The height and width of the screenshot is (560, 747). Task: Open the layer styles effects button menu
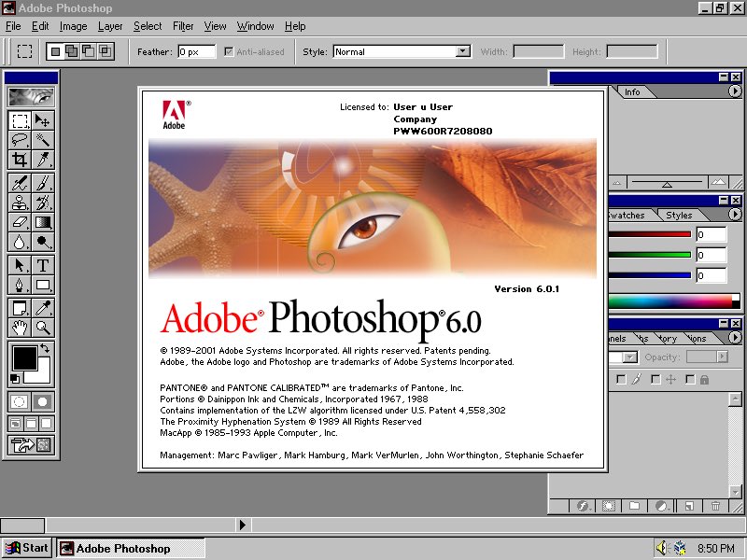(x=583, y=506)
